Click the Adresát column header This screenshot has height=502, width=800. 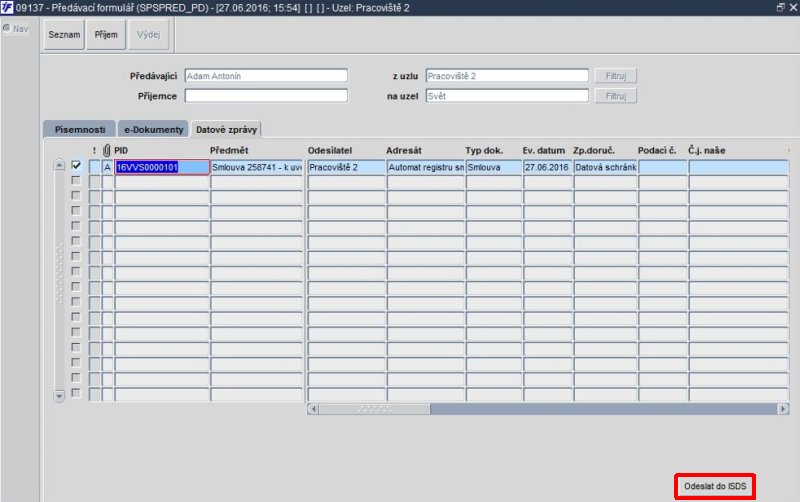pyautogui.click(x=404, y=150)
